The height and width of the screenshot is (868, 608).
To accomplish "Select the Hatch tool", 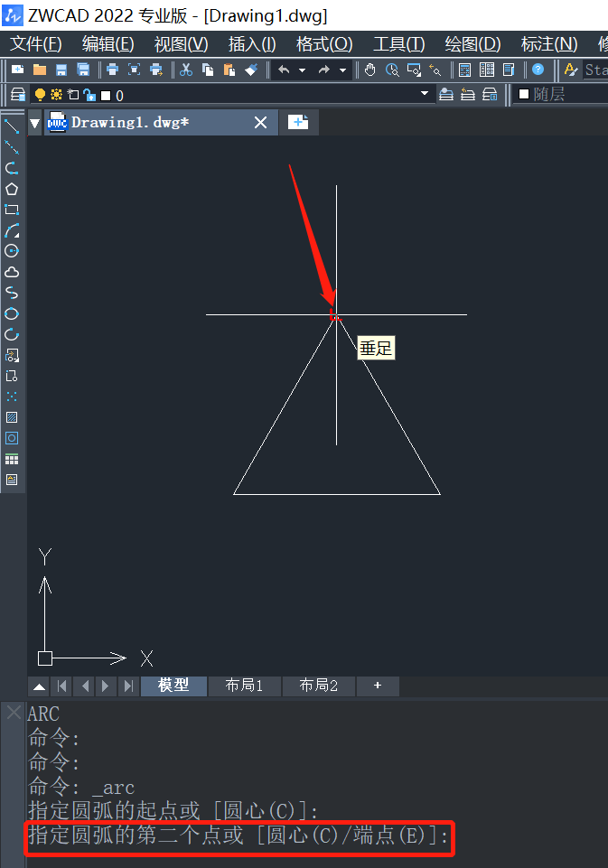I will [12, 417].
